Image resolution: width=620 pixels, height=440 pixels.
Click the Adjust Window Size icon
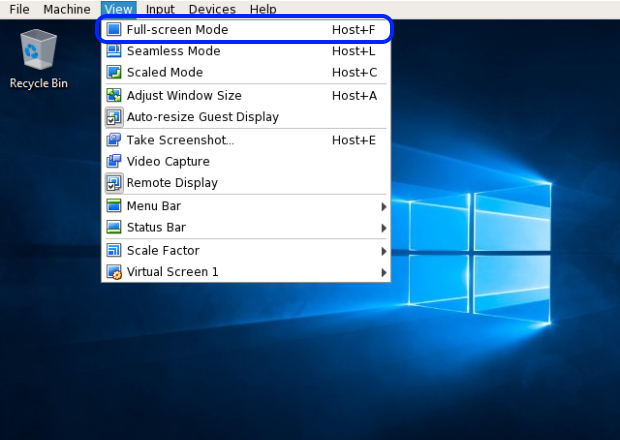[x=114, y=95]
